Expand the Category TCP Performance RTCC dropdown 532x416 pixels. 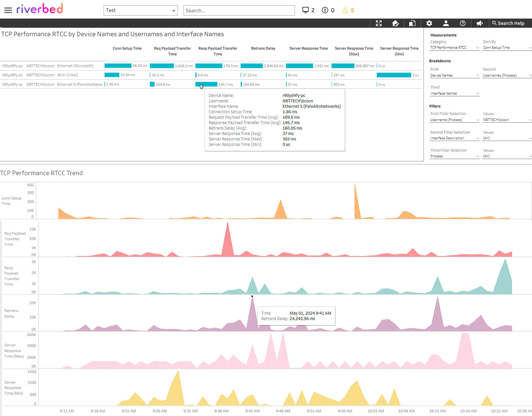(x=454, y=48)
